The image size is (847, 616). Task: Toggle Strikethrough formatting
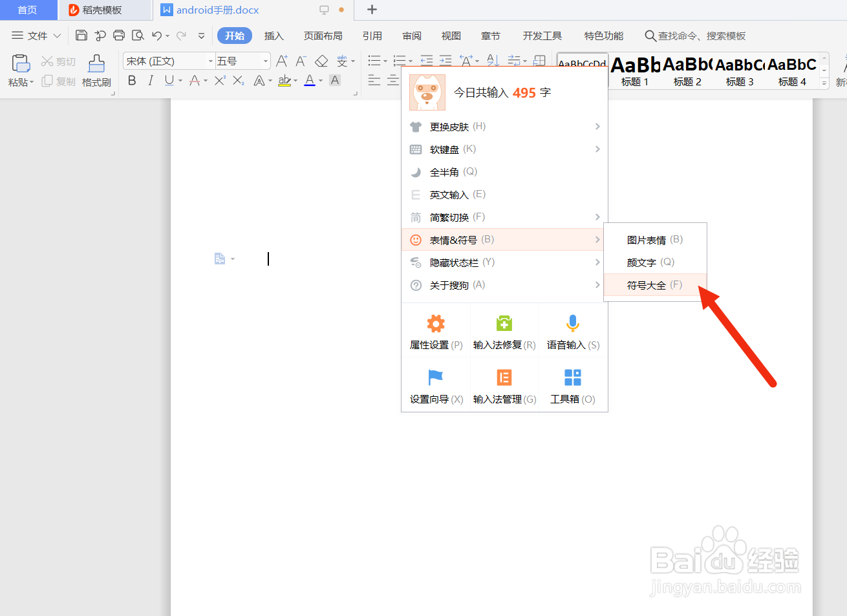195,80
